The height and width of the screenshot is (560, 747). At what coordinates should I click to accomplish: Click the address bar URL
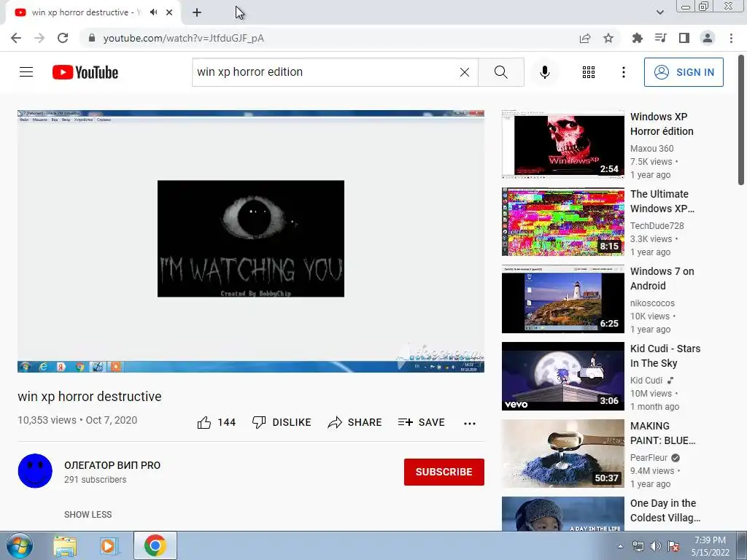click(x=183, y=38)
